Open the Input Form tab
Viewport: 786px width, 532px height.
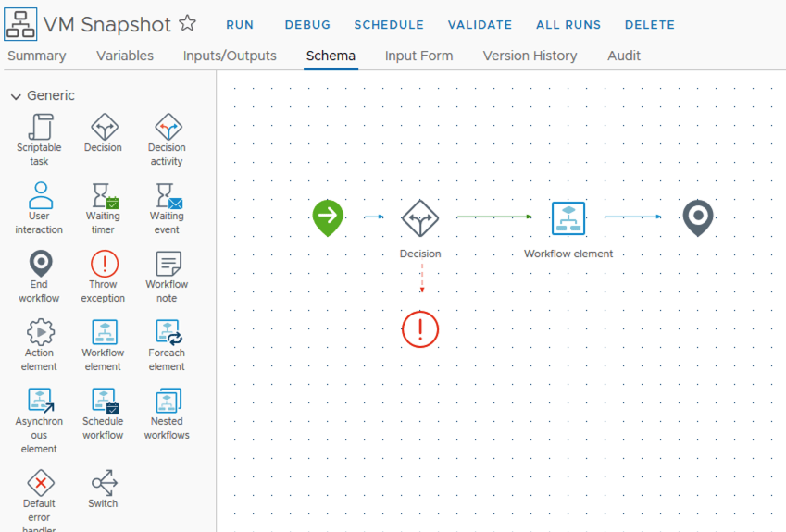[x=418, y=56]
